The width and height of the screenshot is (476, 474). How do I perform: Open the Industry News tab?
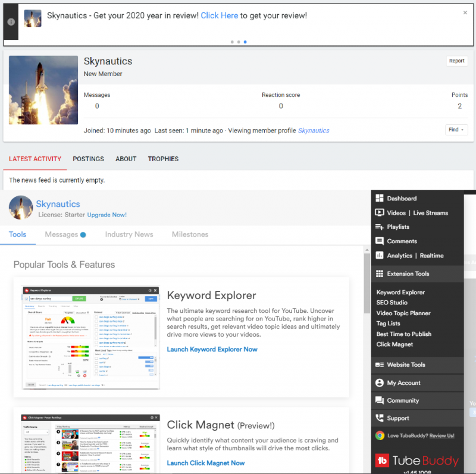[x=129, y=234]
